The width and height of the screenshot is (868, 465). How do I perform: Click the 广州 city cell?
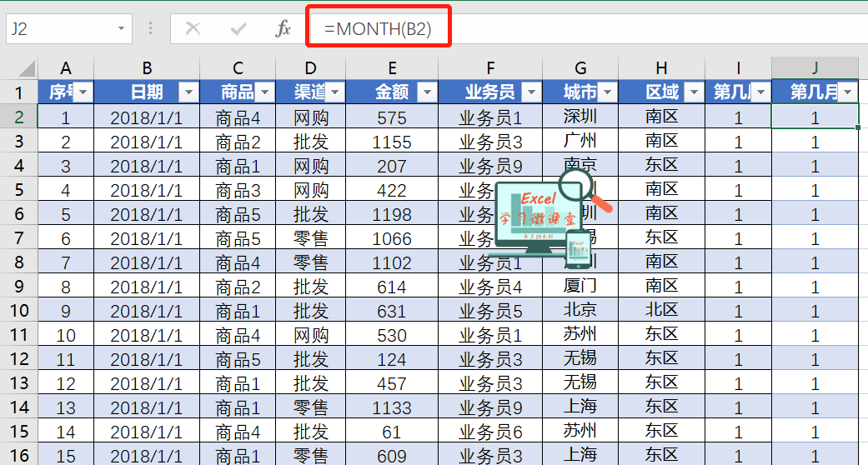(x=580, y=141)
